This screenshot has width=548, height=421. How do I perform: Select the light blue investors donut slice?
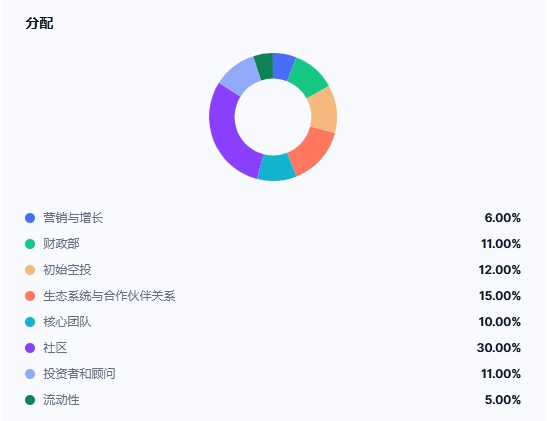coord(240,76)
